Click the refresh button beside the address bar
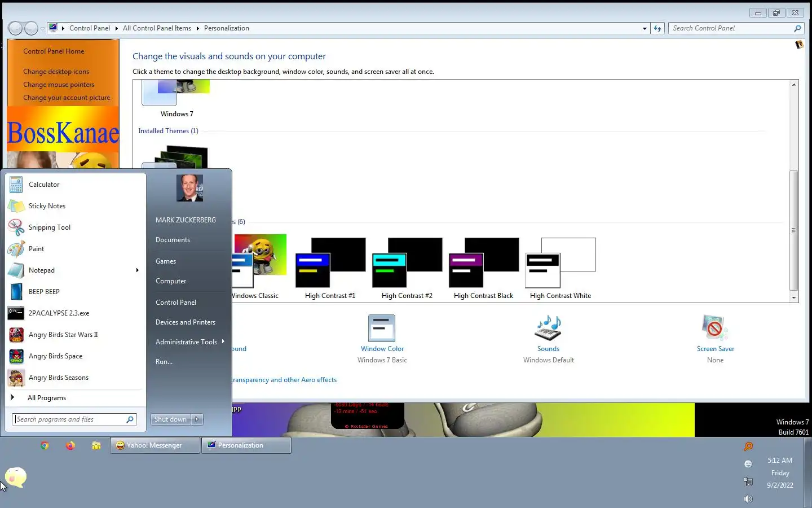 657,28
